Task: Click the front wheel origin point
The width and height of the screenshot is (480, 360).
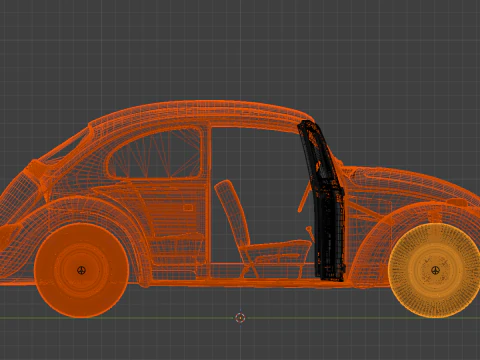Action: pyautogui.click(x=435, y=270)
